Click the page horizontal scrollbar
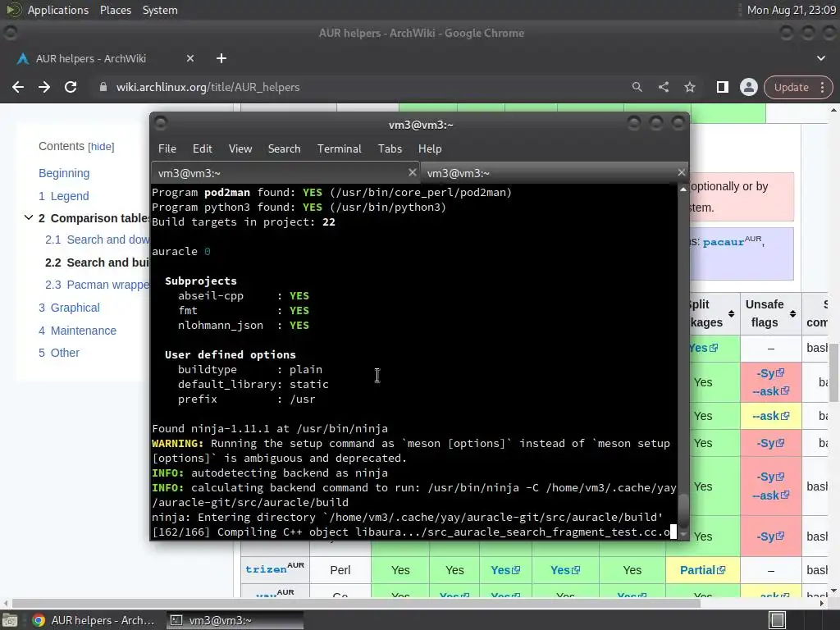Image resolution: width=840 pixels, height=630 pixels. coord(356,603)
